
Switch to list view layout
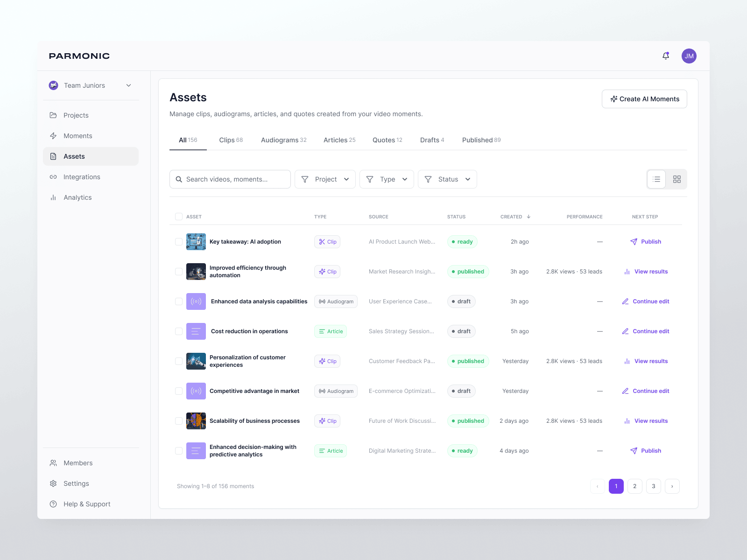[656, 179]
